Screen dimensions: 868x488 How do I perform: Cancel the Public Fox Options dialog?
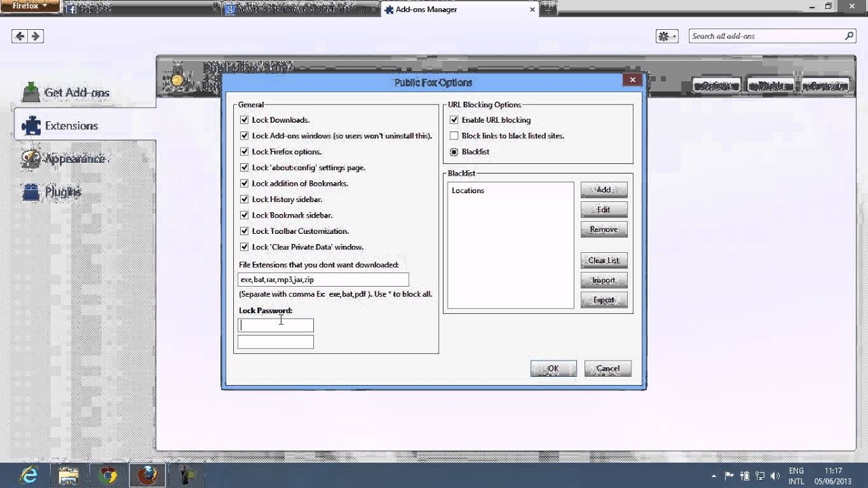coord(608,369)
